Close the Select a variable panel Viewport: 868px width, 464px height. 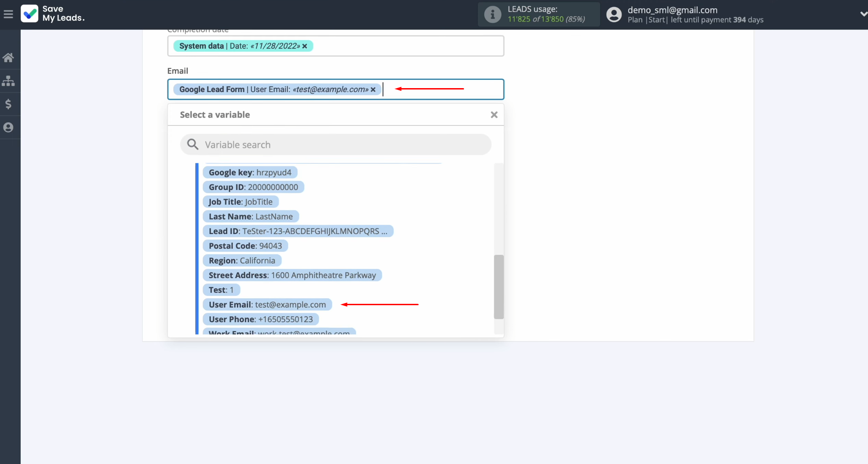[494, 115]
